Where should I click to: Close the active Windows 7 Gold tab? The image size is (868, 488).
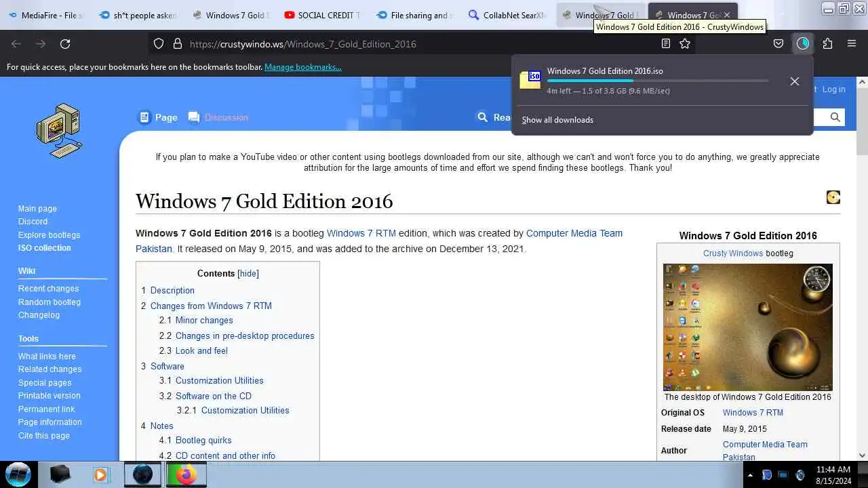tap(727, 15)
